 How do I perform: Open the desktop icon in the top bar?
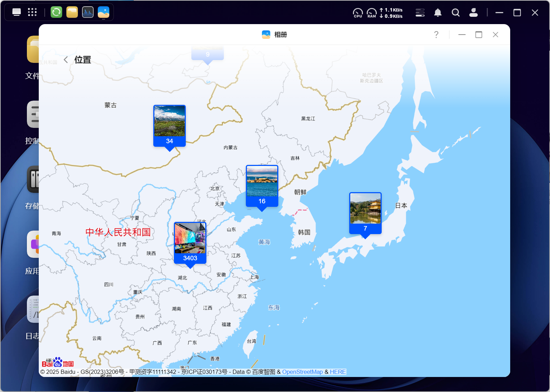click(x=16, y=12)
